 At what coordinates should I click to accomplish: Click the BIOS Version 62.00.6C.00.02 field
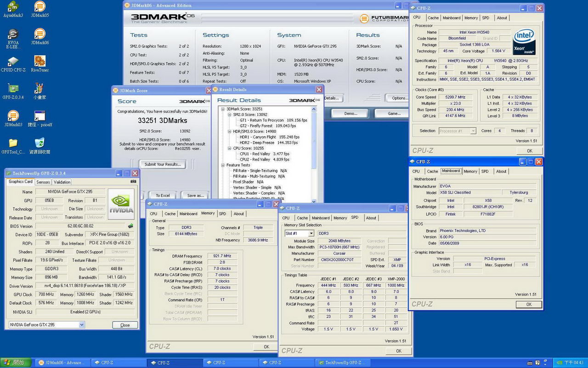(x=81, y=226)
